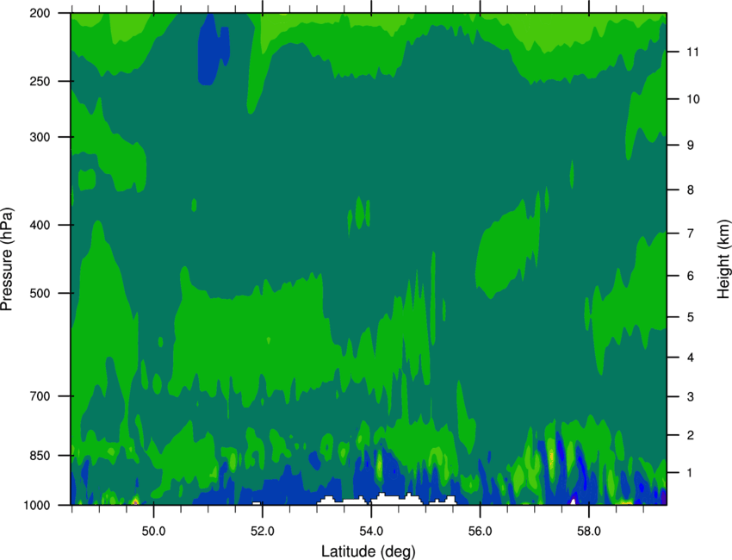Click the 54.0 latitude label
732x560 pixels.
[371, 532]
